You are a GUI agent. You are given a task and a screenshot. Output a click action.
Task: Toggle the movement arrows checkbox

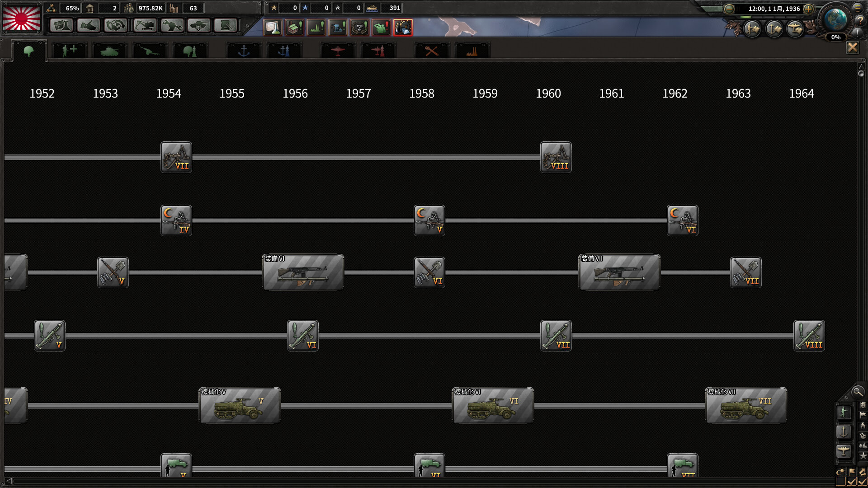coord(862,482)
